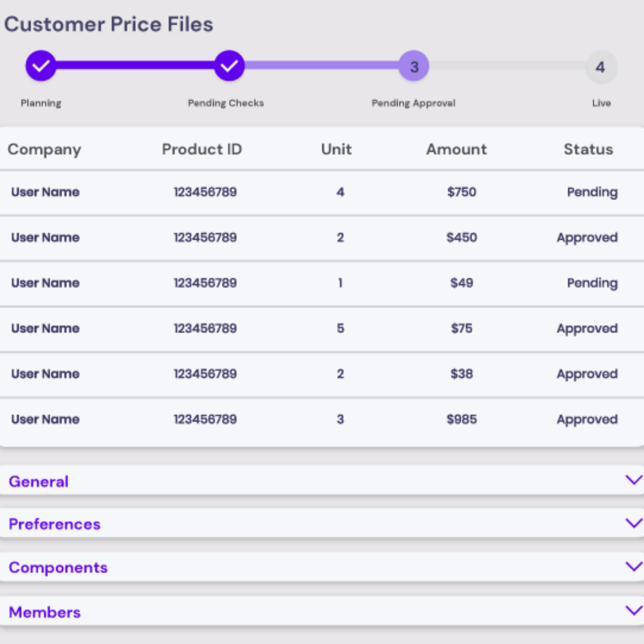Viewport: 644px width, 644px height.
Task: Click Approved status in the $450 row
Action: click(587, 238)
